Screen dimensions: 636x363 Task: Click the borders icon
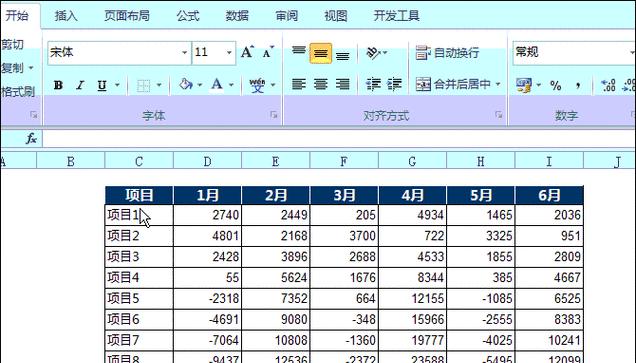tap(144, 86)
